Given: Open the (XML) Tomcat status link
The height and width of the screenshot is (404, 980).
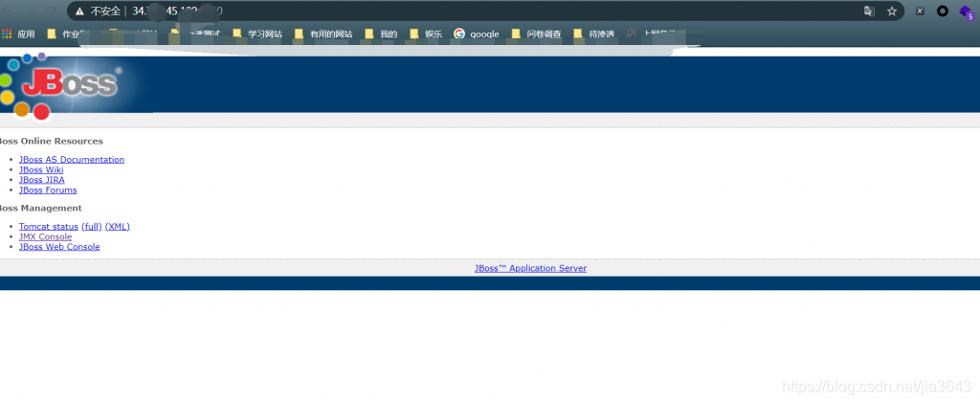Looking at the screenshot, I should (118, 226).
